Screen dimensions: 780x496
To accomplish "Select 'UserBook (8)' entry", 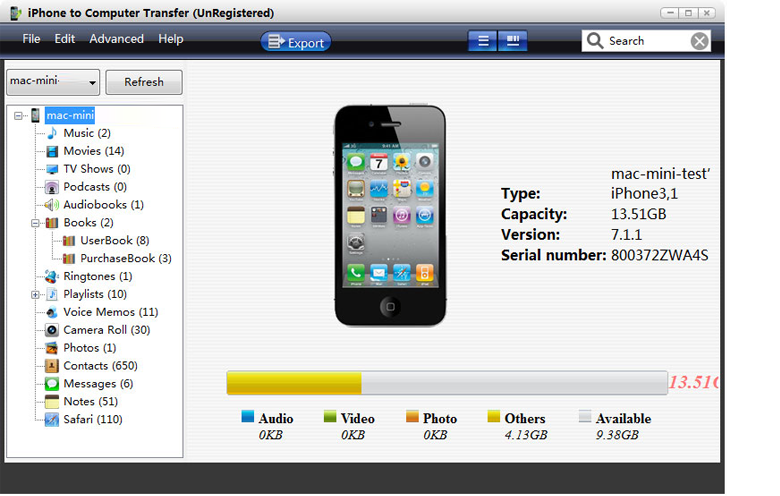I will [x=115, y=241].
